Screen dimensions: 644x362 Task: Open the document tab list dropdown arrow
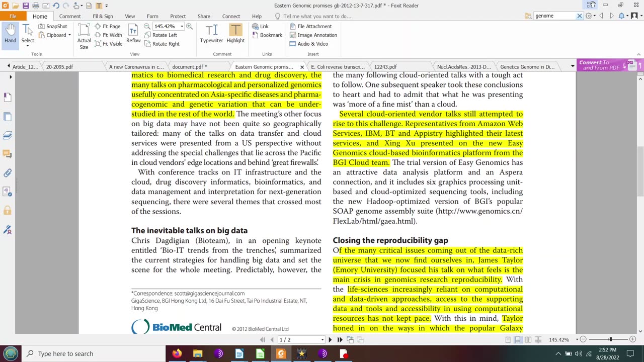pos(572,66)
